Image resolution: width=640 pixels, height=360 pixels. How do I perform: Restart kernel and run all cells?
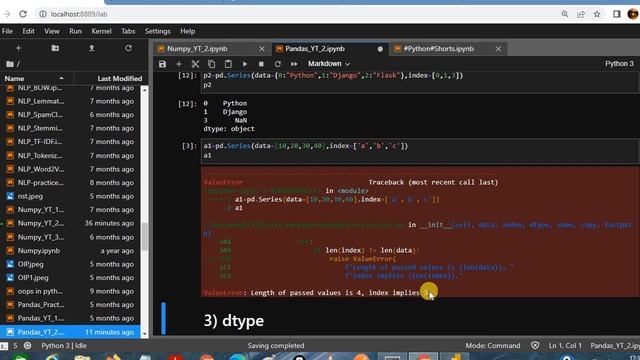pos(294,64)
